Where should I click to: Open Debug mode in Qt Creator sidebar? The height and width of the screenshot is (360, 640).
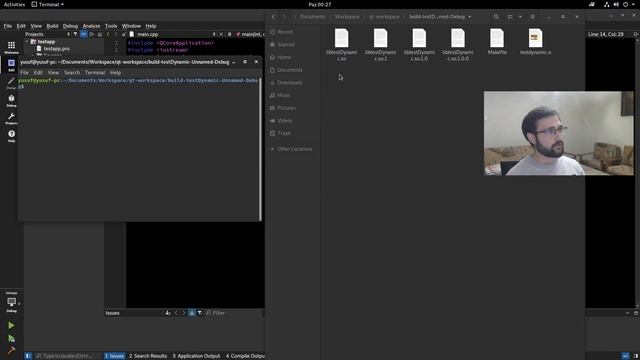pos(11,100)
